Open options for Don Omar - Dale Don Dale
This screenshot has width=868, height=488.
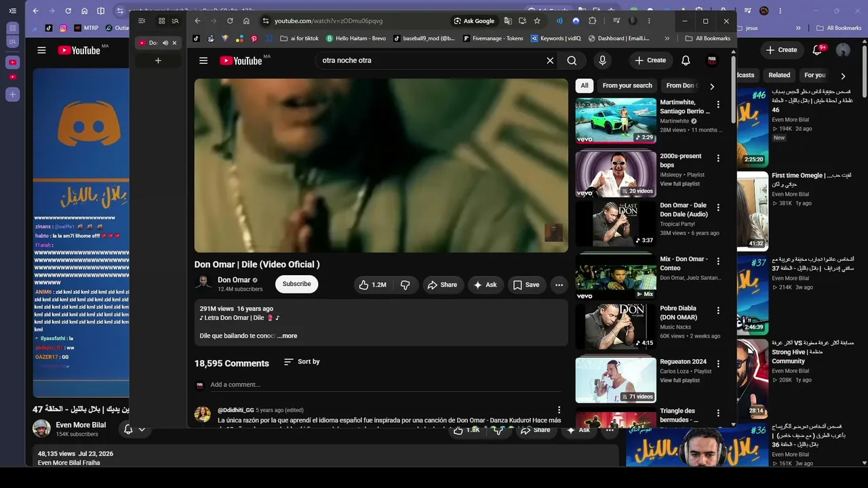(718, 207)
